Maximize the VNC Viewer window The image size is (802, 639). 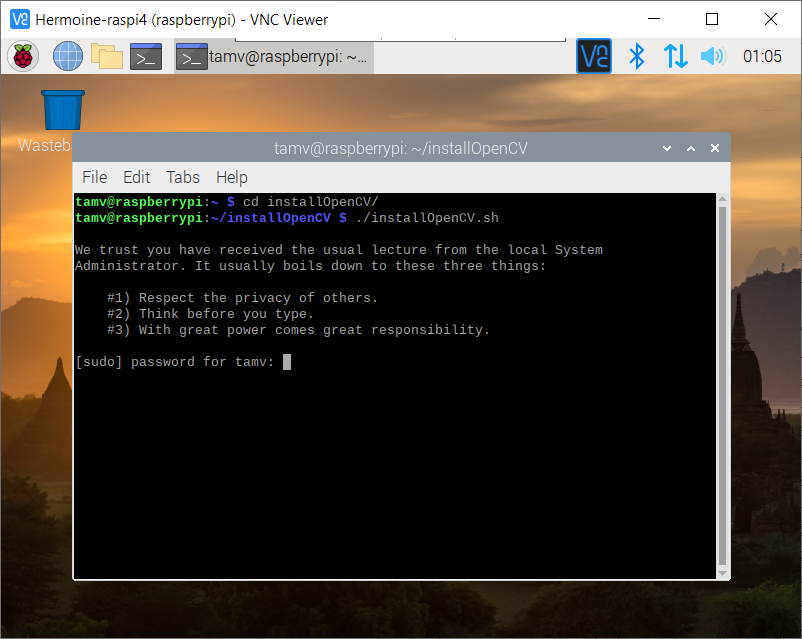pyautogui.click(x=712, y=19)
